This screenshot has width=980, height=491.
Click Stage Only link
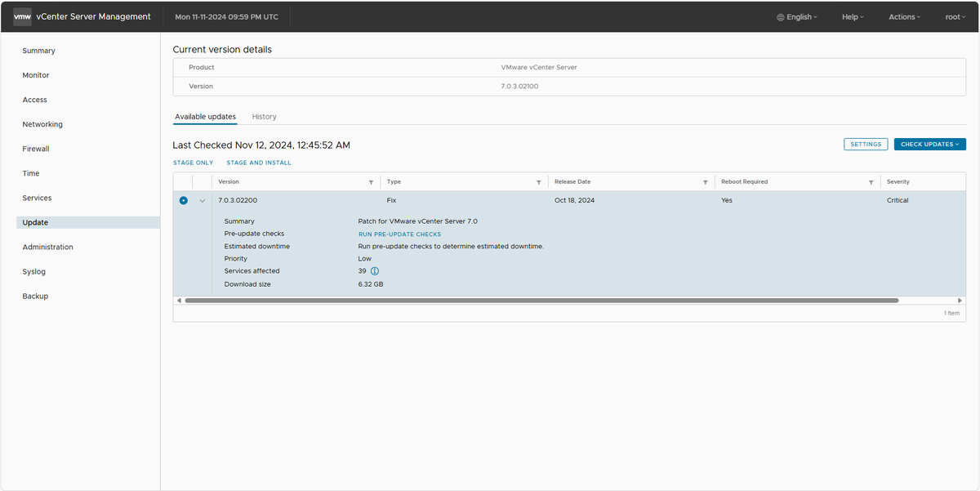(194, 163)
